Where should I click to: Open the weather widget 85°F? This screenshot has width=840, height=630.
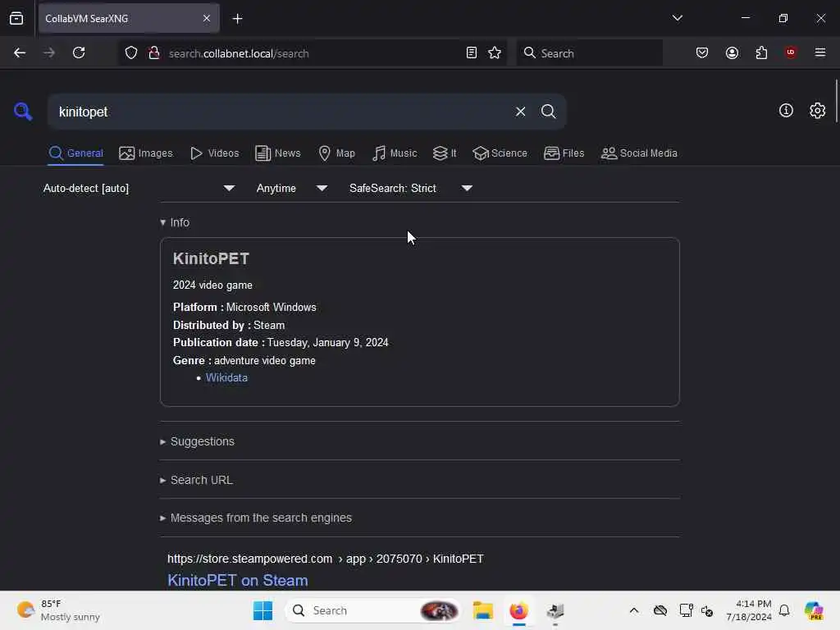coord(58,610)
